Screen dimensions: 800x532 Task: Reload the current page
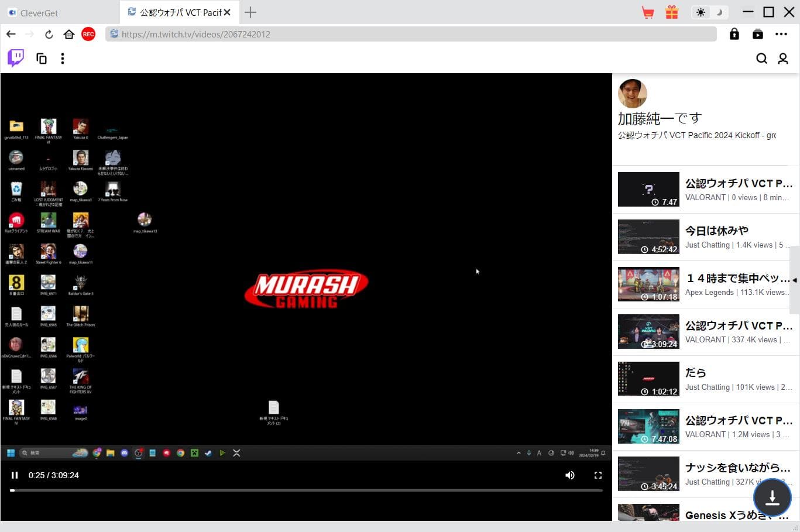click(x=49, y=35)
